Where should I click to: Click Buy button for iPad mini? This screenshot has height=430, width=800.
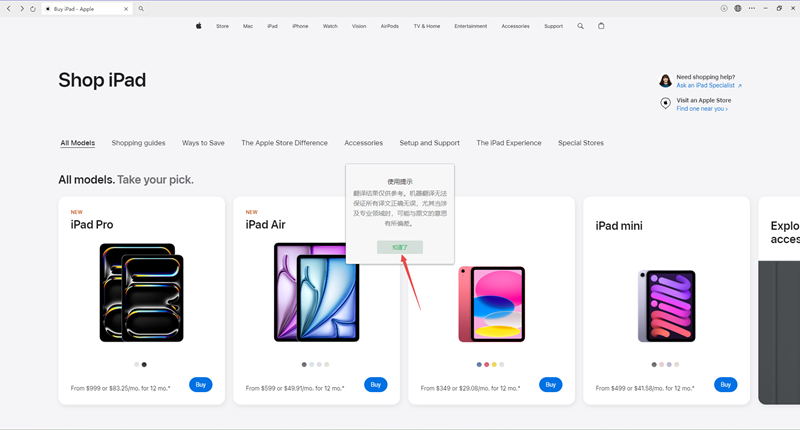click(x=726, y=385)
